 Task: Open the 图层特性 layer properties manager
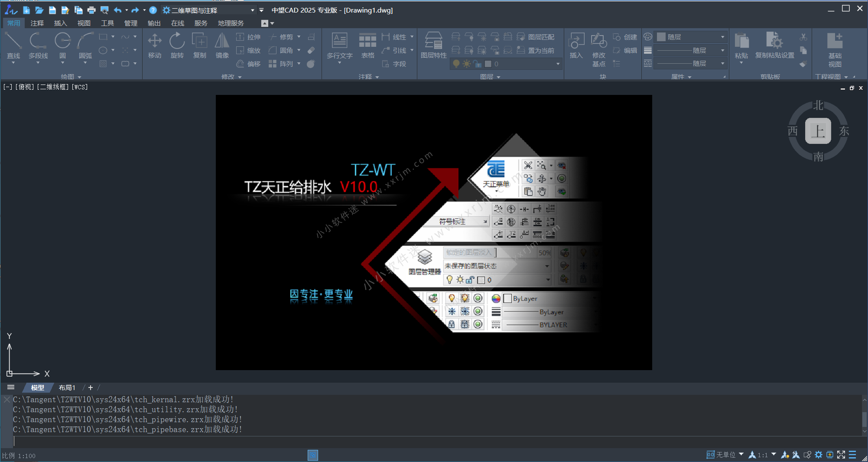click(433, 46)
